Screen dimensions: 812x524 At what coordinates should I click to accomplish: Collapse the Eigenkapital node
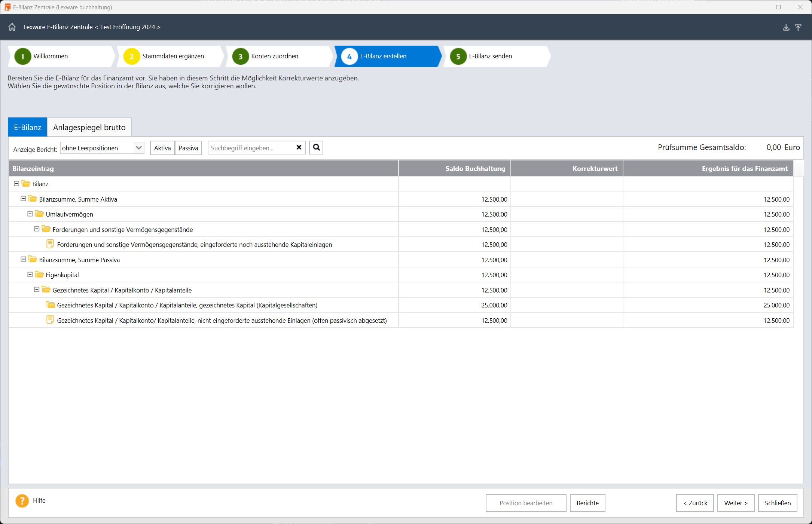click(30, 275)
